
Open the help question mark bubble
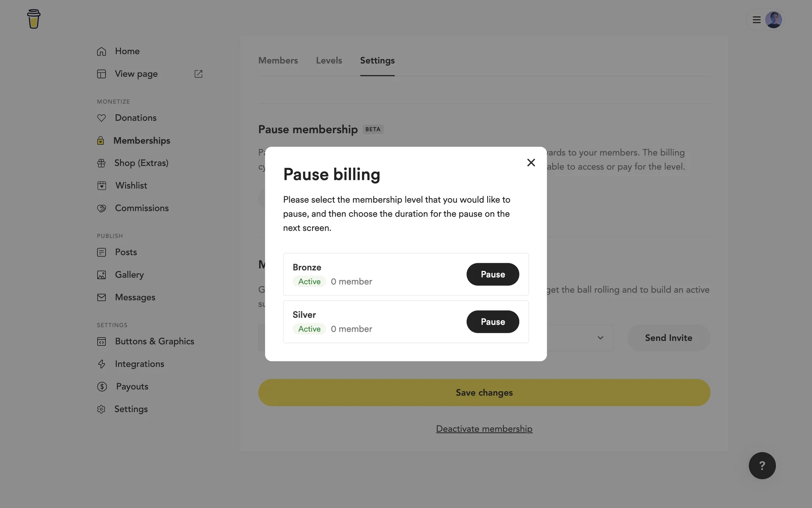point(762,466)
